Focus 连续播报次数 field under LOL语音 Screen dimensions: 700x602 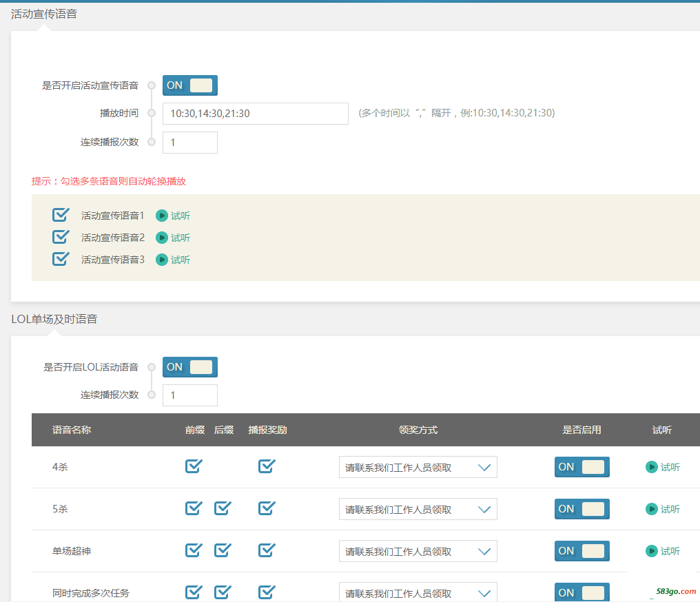click(x=190, y=395)
